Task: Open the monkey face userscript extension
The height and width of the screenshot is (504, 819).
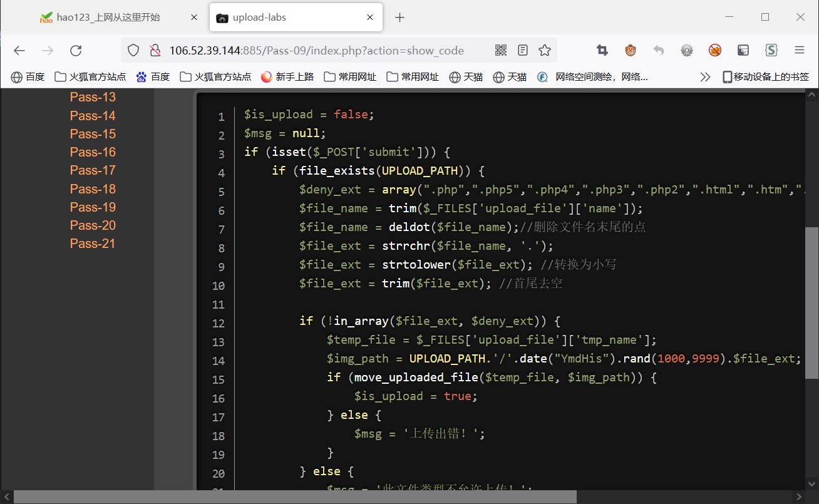Action: [631, 51]
